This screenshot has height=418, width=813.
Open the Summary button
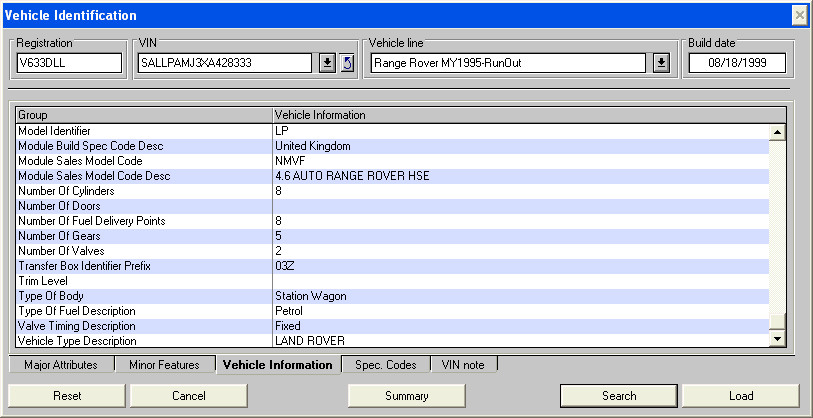tap(406, 396)
